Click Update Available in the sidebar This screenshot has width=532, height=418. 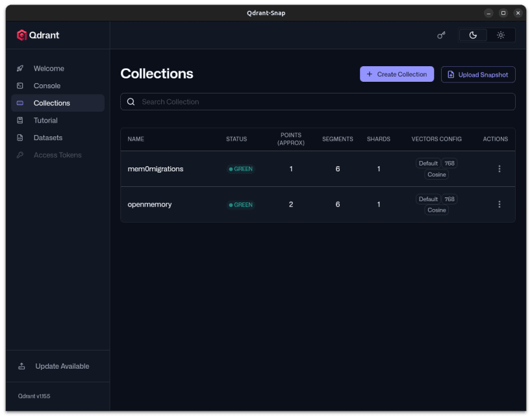pos(58,366)
